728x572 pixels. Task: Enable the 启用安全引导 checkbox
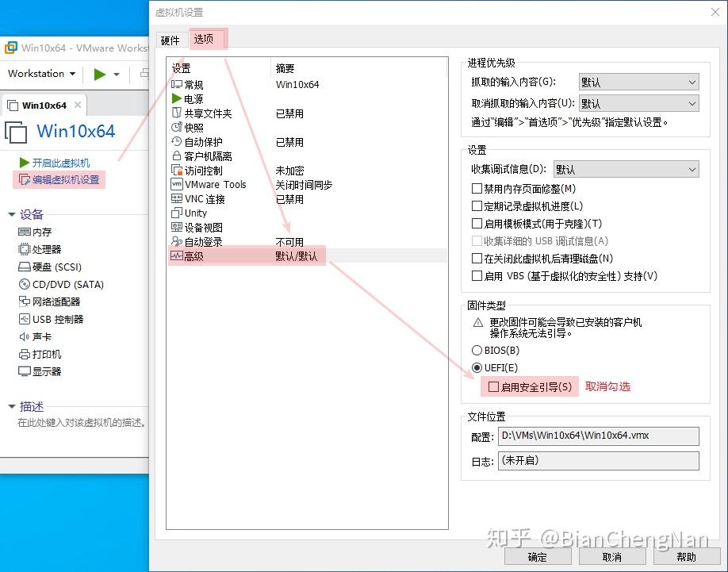(x=495, y=387)
